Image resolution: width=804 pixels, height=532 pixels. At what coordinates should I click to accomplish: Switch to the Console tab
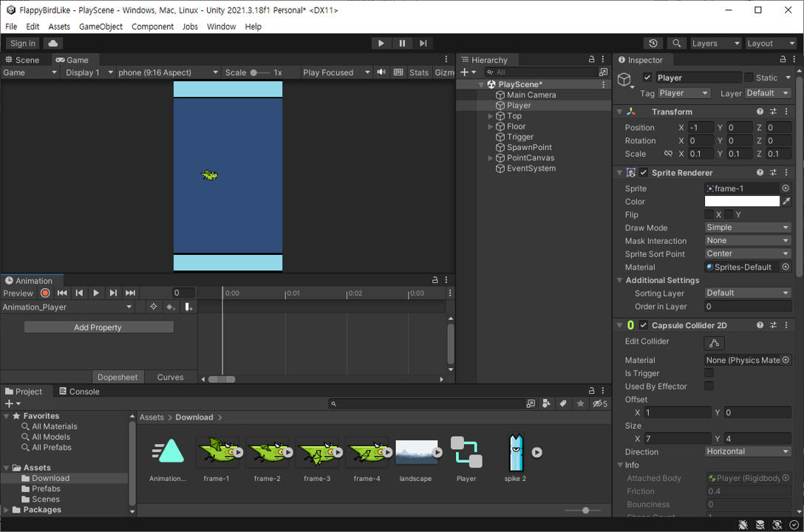click(80, 392)
